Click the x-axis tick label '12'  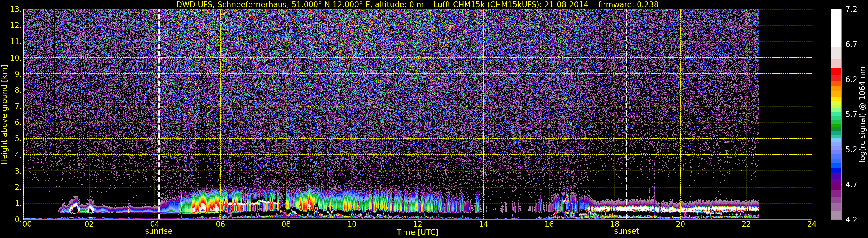point(417,224)
